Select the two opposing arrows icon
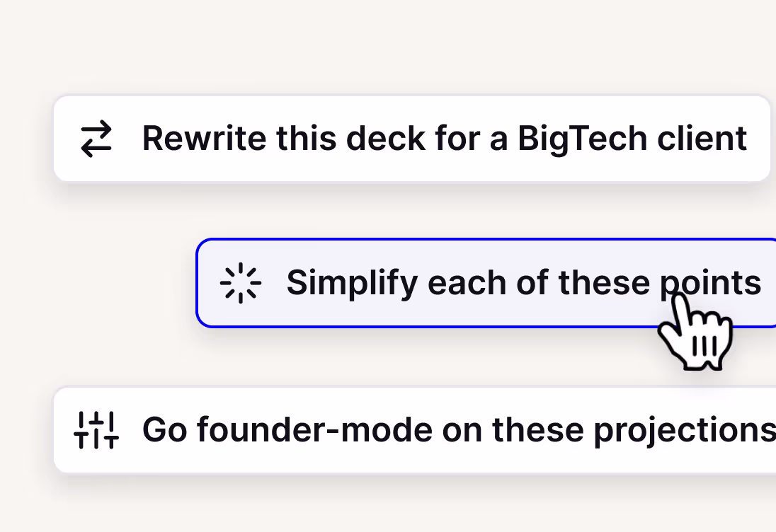The height and width of the screenshot is (532, 776). [96, 139]
